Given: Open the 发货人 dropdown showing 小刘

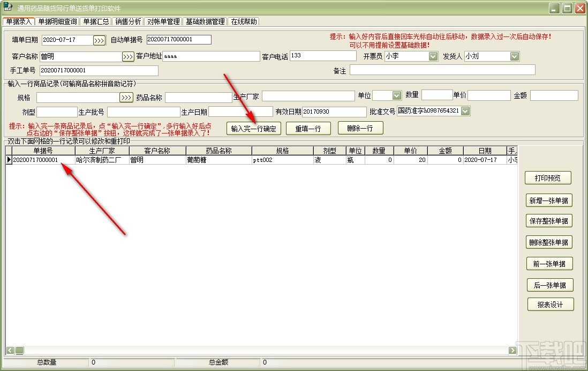Looking at the screenshot, I should point(514,56).
